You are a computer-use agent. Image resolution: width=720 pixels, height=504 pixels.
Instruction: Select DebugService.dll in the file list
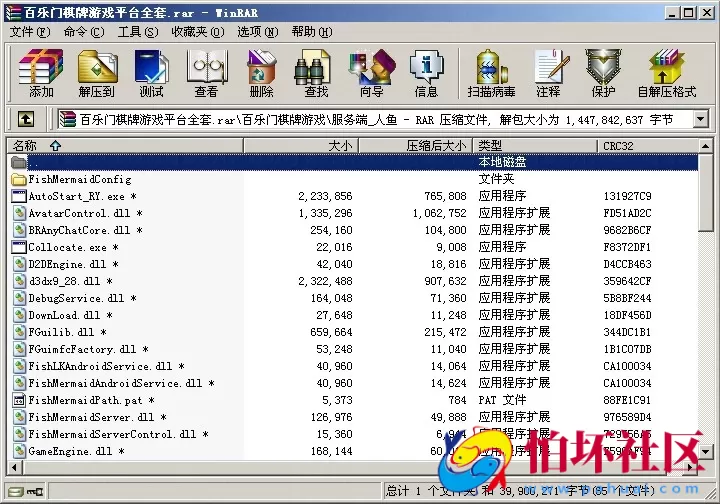82,298
